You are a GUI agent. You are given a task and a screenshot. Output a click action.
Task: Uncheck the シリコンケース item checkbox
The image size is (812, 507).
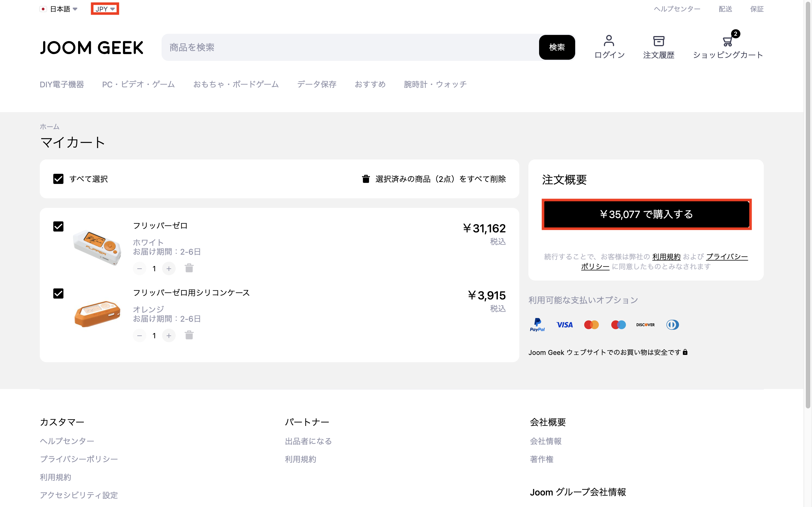58,293
